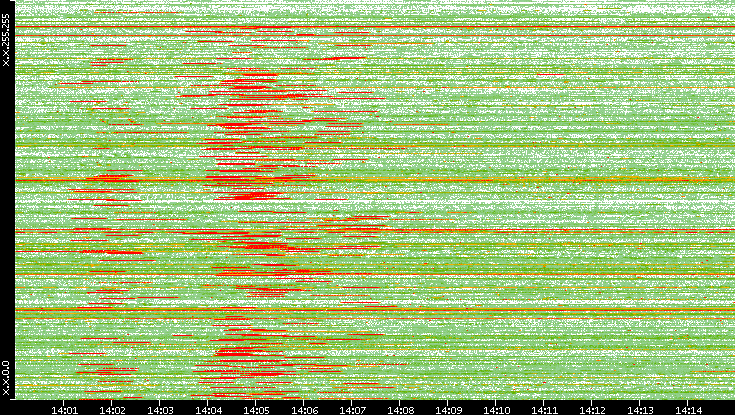
Task: Click the 14:03 time axis label
Action: tap(160, 410)
